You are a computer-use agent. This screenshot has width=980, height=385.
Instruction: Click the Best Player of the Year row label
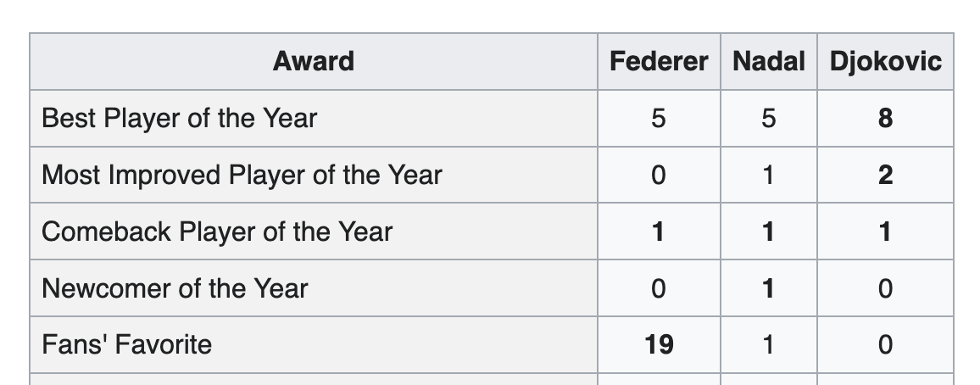179,118
